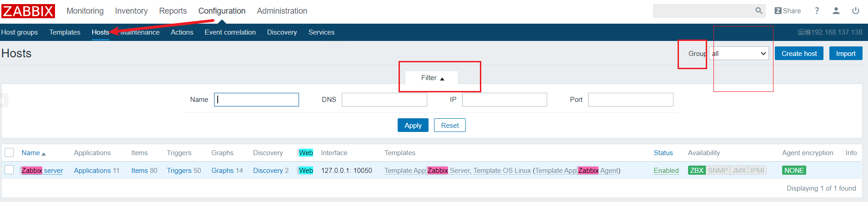Open the Share link

(x=788, y=11)
